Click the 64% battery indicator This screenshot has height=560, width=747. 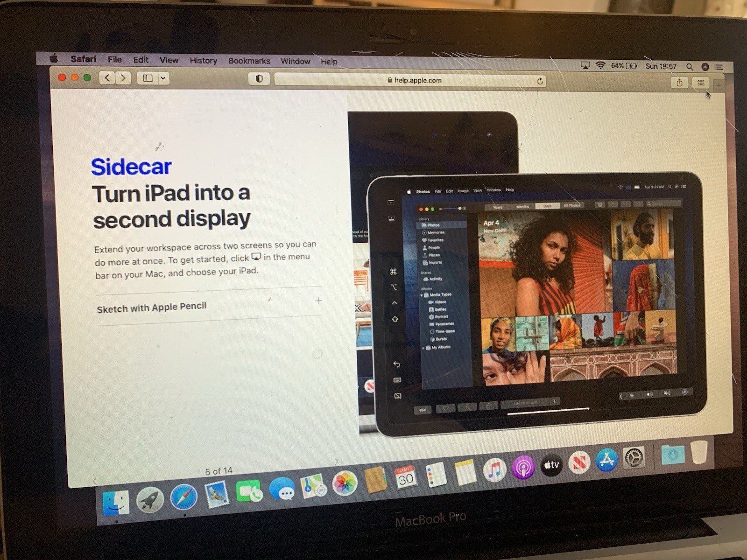click(624, 66)
